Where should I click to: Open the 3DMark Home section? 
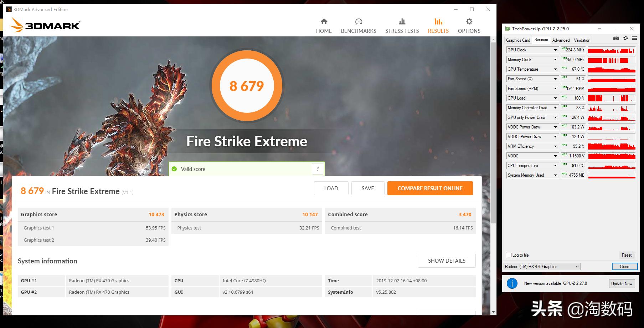(x=324, y=26)
